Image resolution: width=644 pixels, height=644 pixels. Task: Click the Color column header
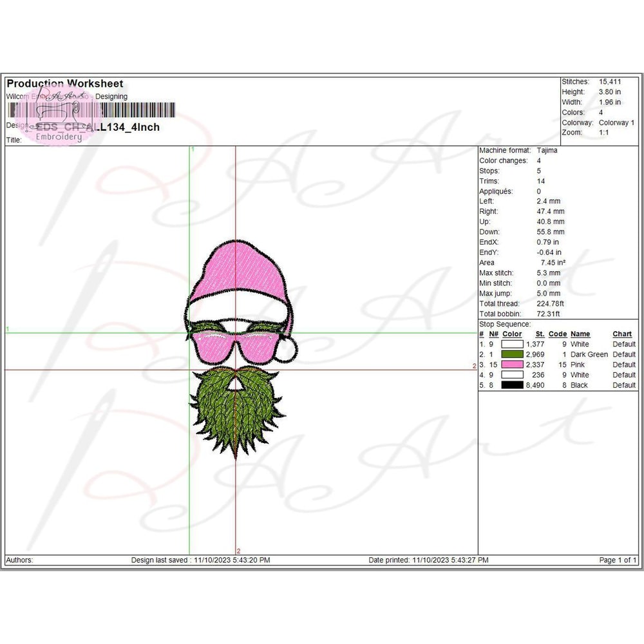[x=512, y=334]
